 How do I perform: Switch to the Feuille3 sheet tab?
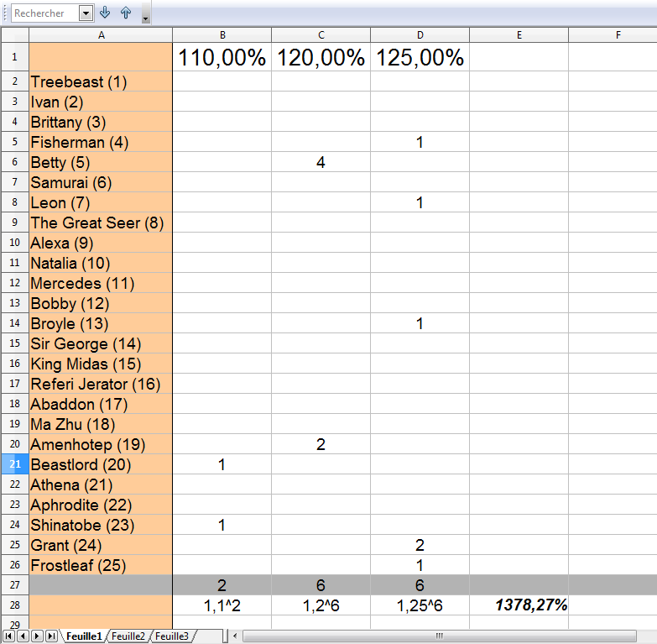(x=170, y=636)
